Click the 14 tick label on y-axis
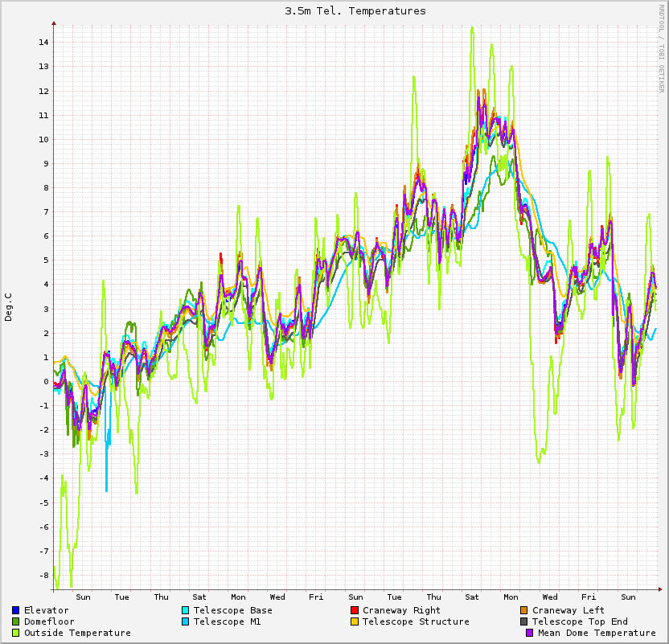 [45, 43]
